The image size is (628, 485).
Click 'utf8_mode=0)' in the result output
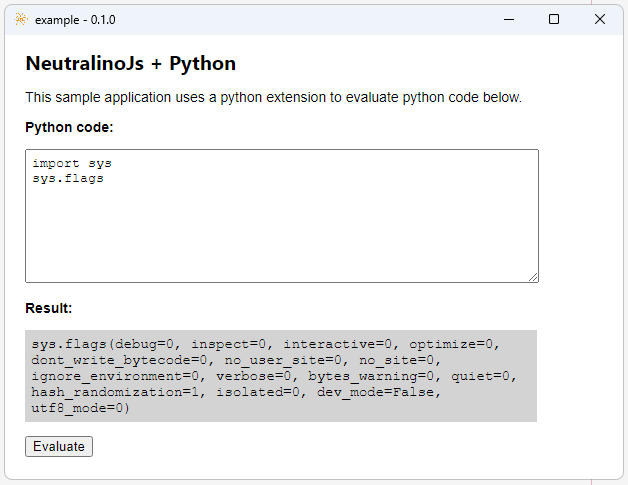tap(81, 408)
